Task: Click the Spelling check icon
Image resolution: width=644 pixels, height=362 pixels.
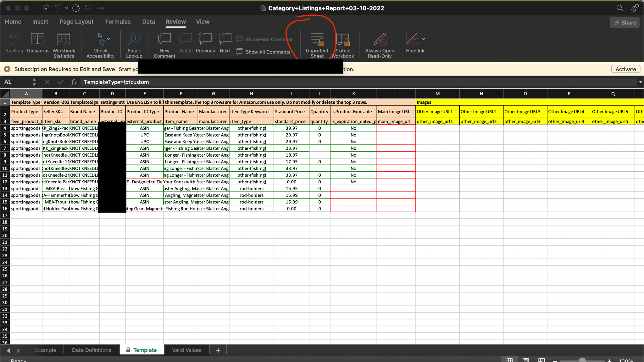Action: [x=14, y=39]
